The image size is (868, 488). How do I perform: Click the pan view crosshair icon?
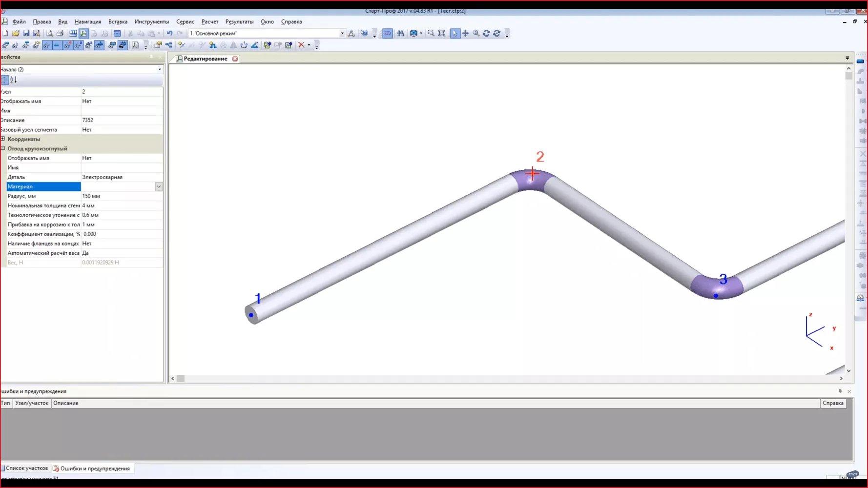[465, 33]
